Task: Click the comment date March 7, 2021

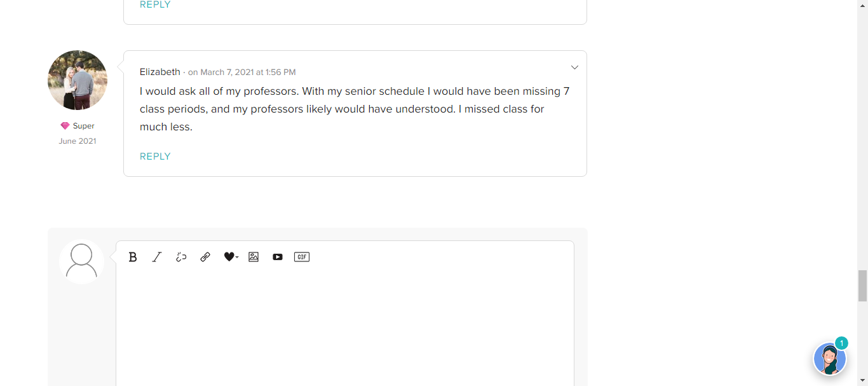Action: pyautogui.click(x=241, y=72)
